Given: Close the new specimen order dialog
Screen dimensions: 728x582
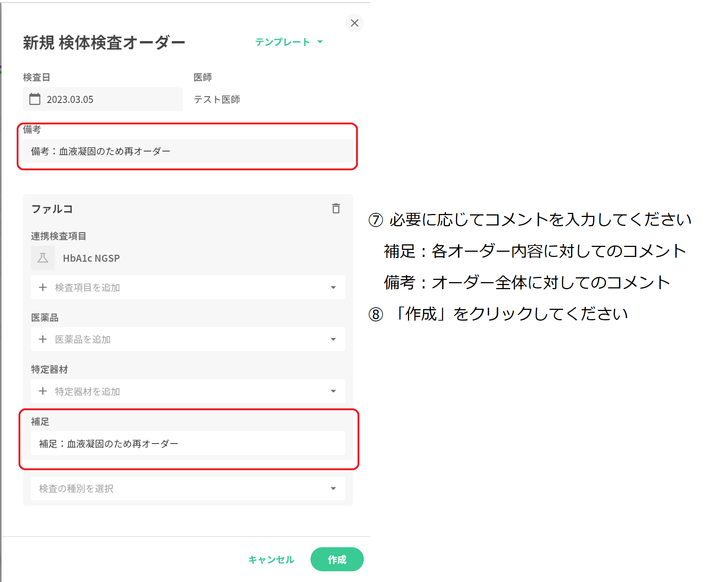Looking at the screenshot, I should tap(354, 23).
